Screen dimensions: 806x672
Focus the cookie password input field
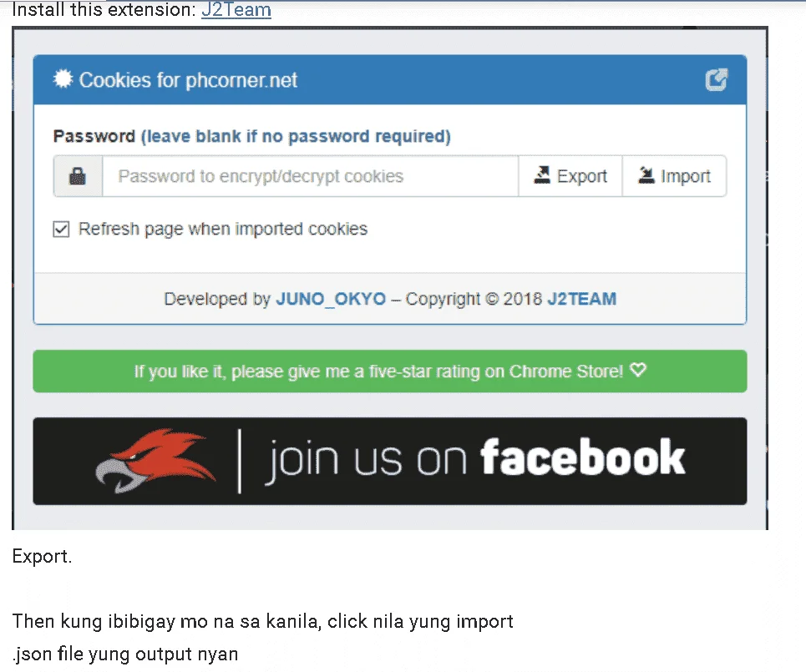coord(311,176)
